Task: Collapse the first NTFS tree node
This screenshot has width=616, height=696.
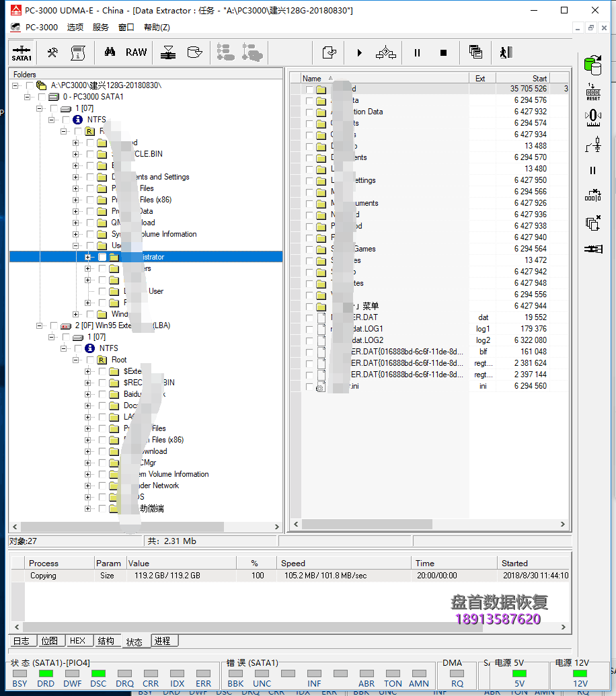Action: coord(52,120)
